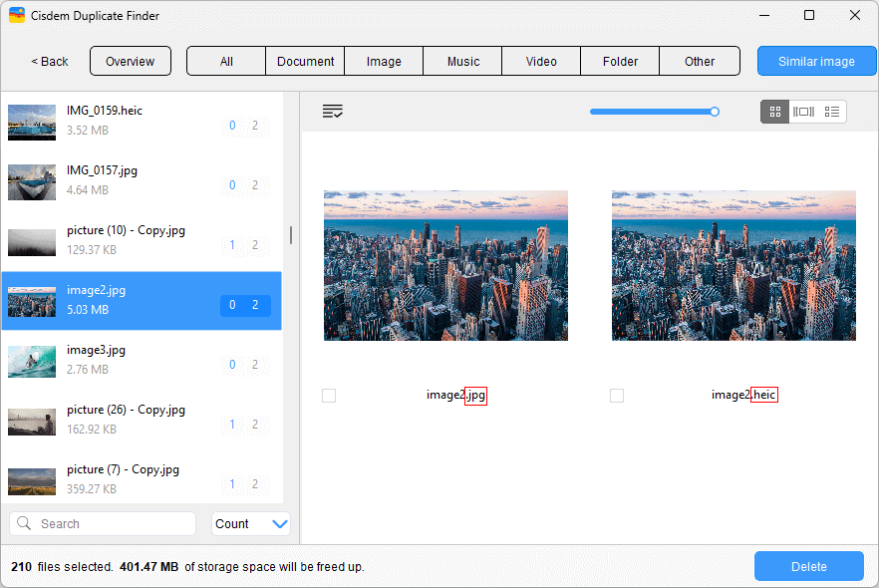879x588 pixels.
Task: Click the Similar image button
Action: click(816, 61)
